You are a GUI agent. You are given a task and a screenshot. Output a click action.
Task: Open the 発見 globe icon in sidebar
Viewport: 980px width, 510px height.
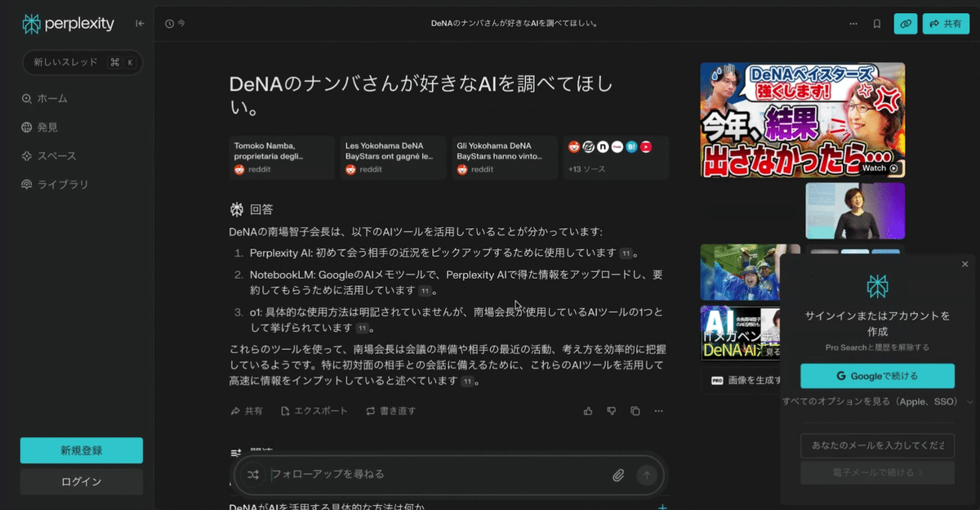(x=27, y=127)
